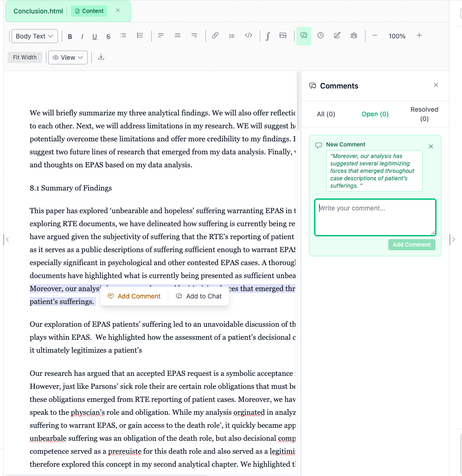Zoom out with minus icon
462x476 pixels.
pyautogui.click(x=374, y=36)
